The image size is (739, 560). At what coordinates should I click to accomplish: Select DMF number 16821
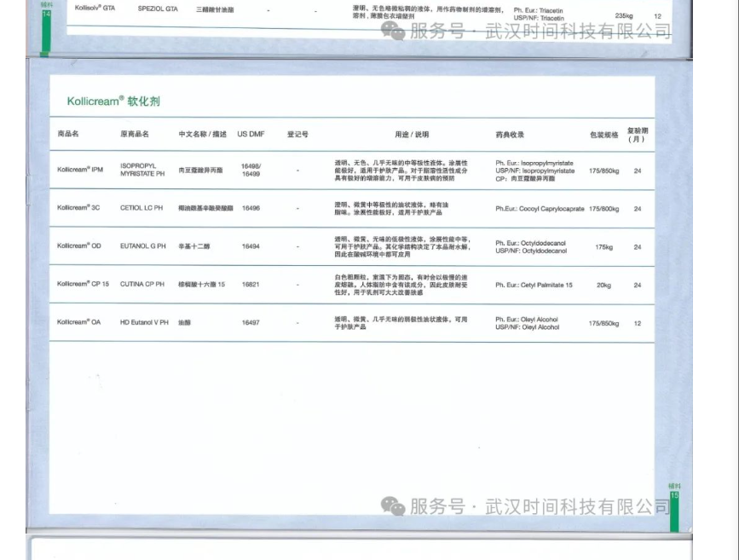pyautogui.click(x=251, y=285)
